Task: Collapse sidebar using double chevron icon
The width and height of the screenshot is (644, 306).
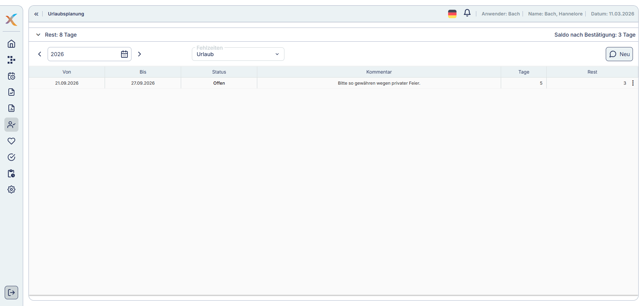Action: tap(36, 14)
